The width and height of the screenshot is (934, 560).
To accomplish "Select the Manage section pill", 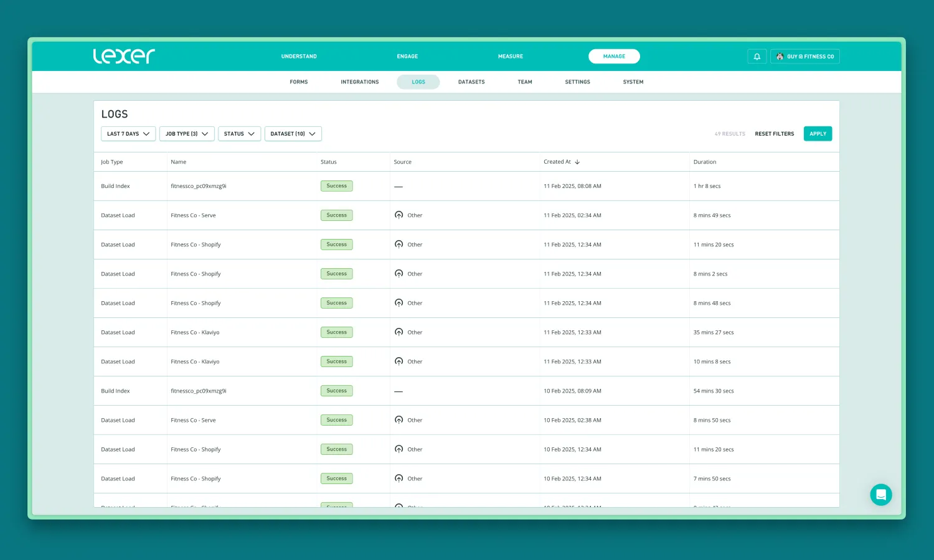I will (614, 57).
